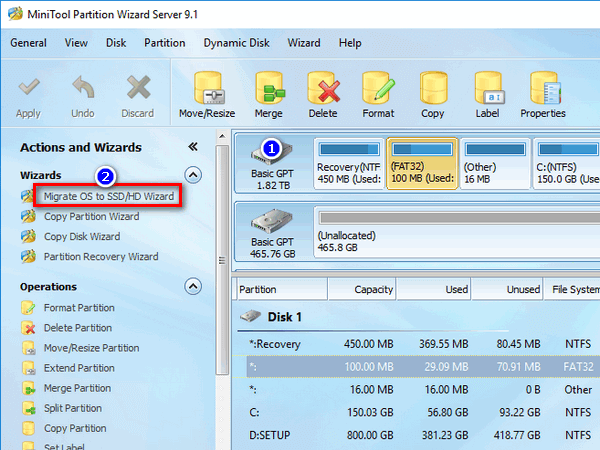
Task: Click the Discard X icon
Action: (138, 87)
